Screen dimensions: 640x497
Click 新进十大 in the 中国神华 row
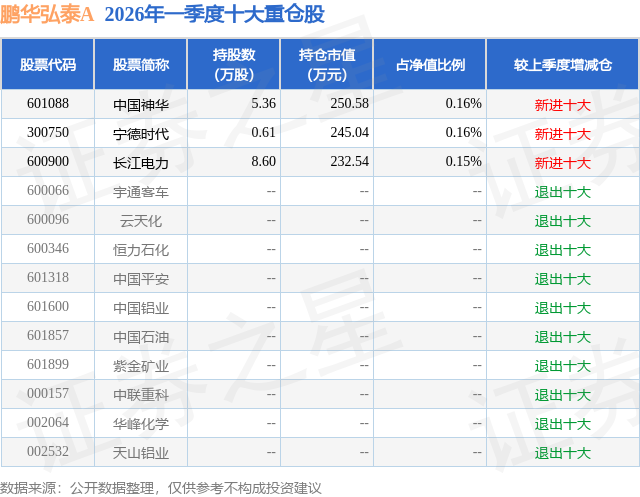click(563, 105)
